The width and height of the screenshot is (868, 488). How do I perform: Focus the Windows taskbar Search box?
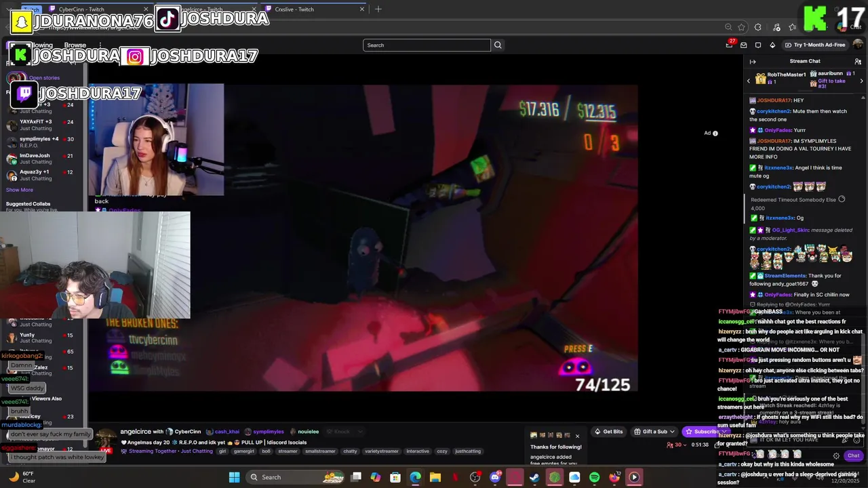click(x=296, y=477)
